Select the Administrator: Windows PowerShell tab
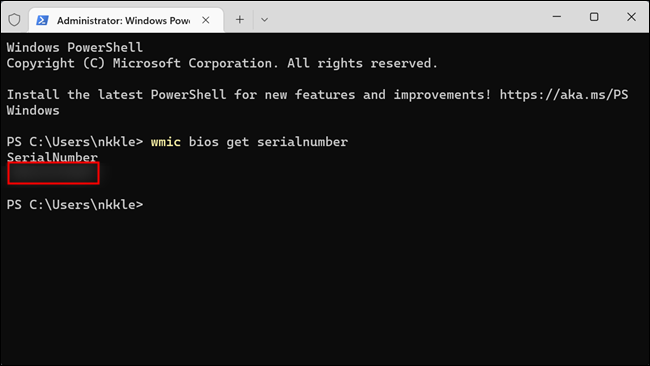 point(126,20)
